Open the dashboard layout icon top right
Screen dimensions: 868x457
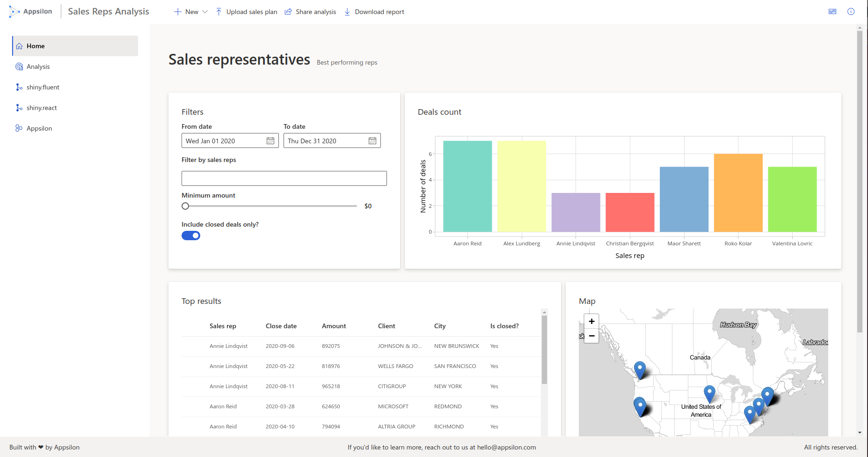click(x=832, y=11)
